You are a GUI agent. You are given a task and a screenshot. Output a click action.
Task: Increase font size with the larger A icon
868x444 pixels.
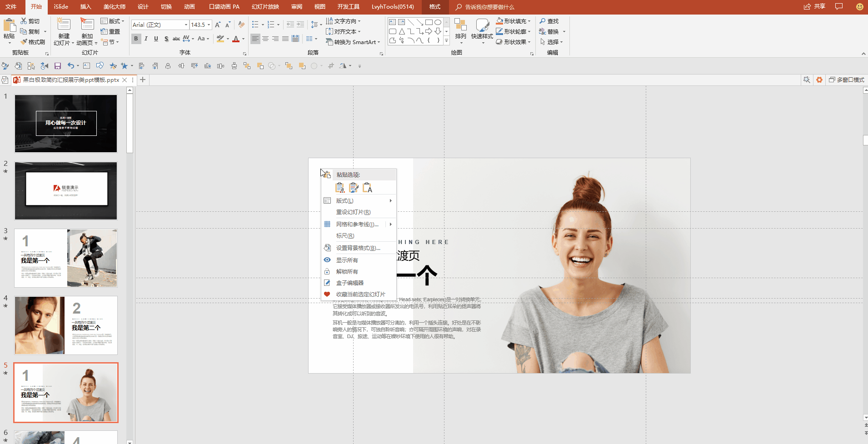[x=218, y=25]
